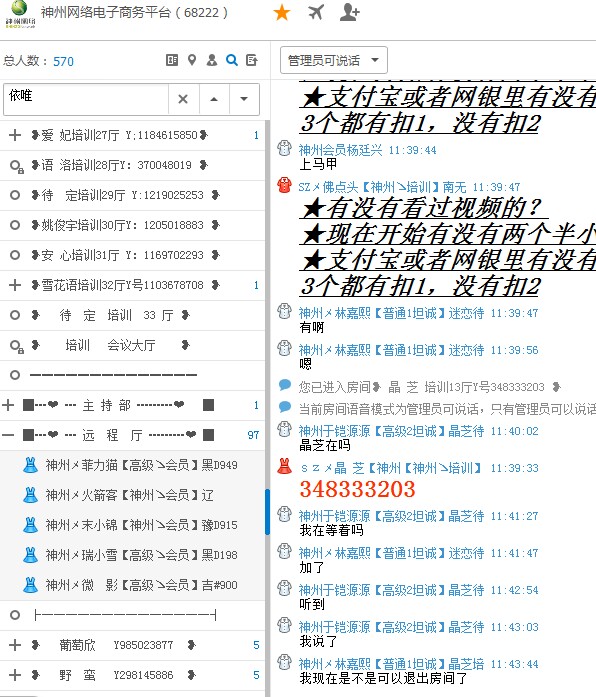Click avatar icon beside 杨廷兴 message

(284, 148)
